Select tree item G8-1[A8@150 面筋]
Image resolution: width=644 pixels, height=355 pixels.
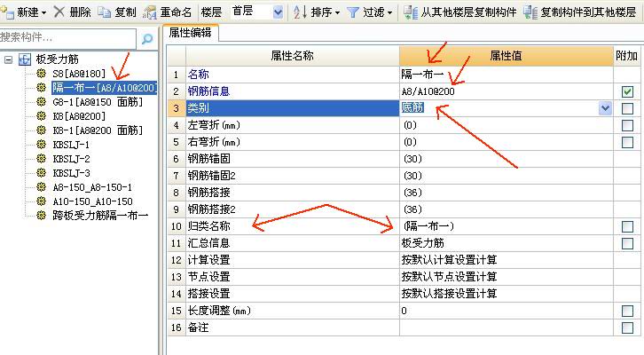98,102
